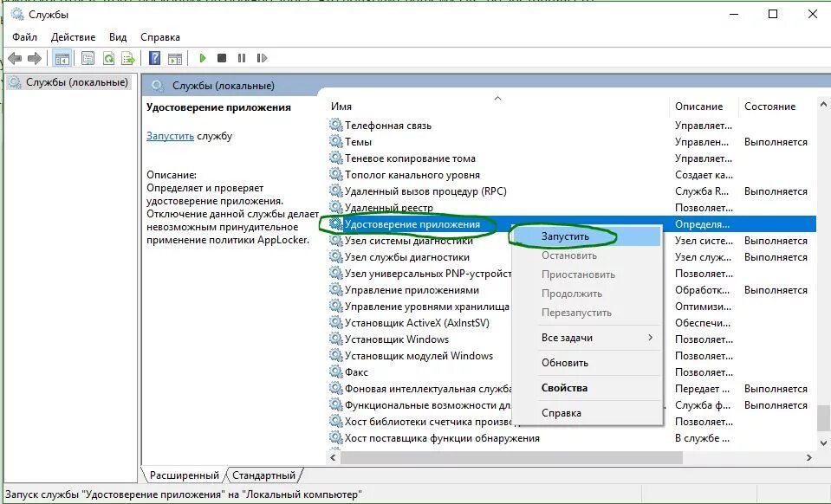Toggle the action pane toolbar icon
The height and width of the screenshot is (504, 831).
pyautogui.click(x=175, y=58)
